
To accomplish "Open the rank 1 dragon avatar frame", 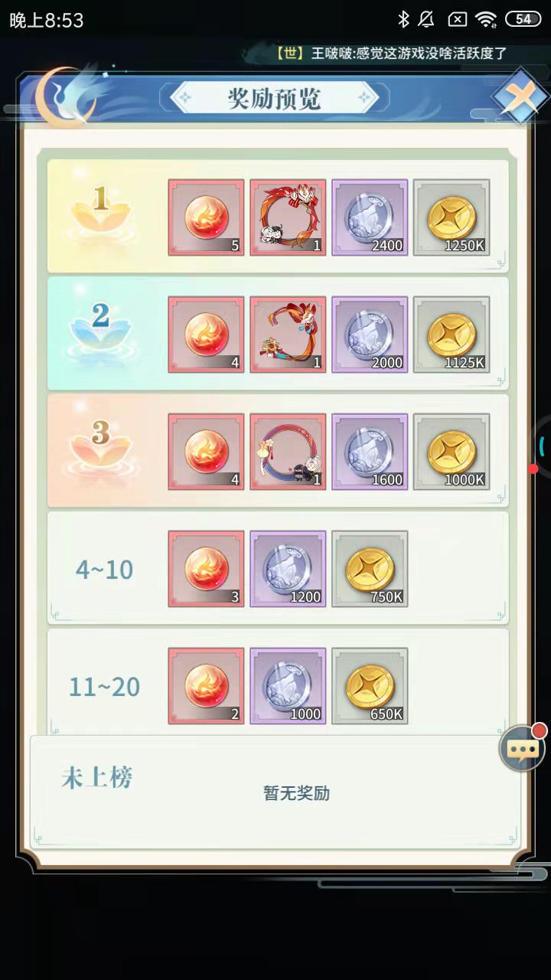I will 288,217.
